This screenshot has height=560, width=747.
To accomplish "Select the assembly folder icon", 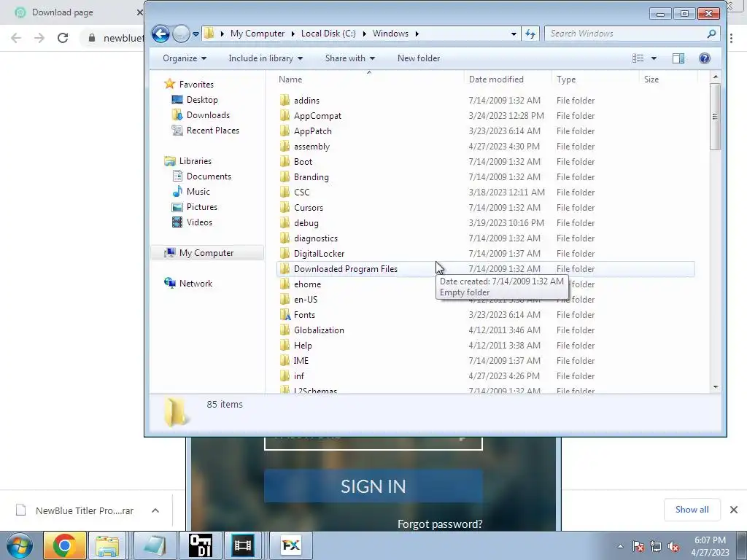I will click(285, 146).
